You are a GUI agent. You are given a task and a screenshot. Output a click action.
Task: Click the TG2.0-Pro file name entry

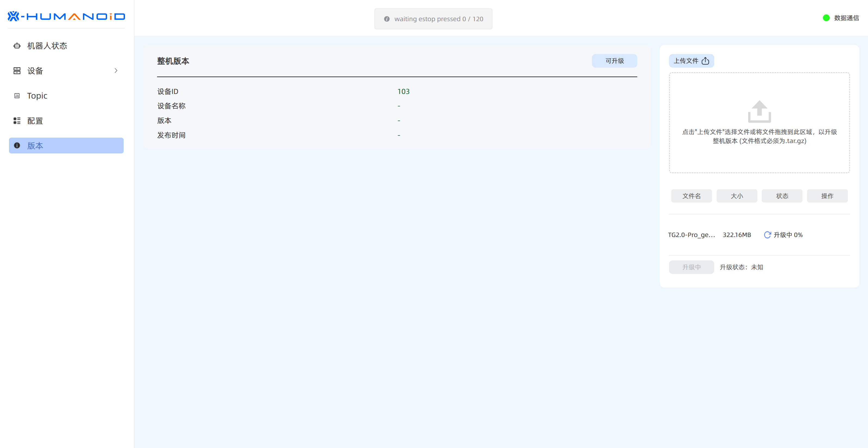coord(691,235)
